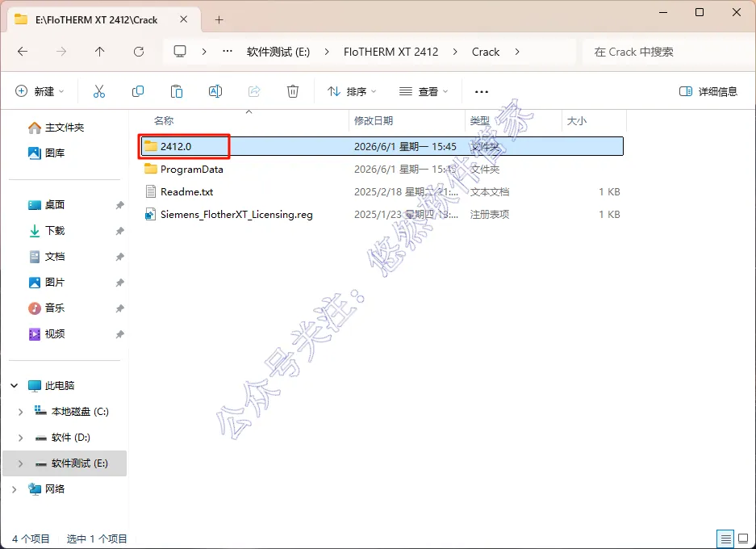Expand chevron after FloTHERM XT 2412 breadcrumb
The height and width of the screenshot is (549, 756).
(x=455, y=52)
